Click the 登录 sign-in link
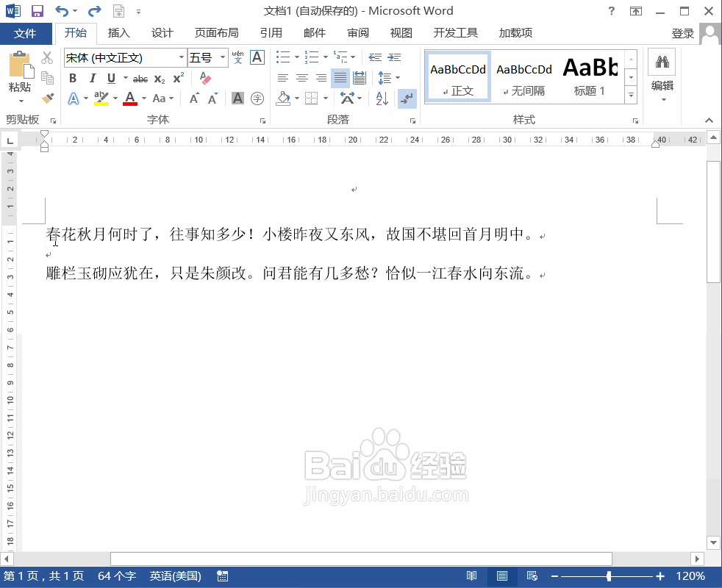This screenshot has height=588, width=722. [x=684, y=32]
